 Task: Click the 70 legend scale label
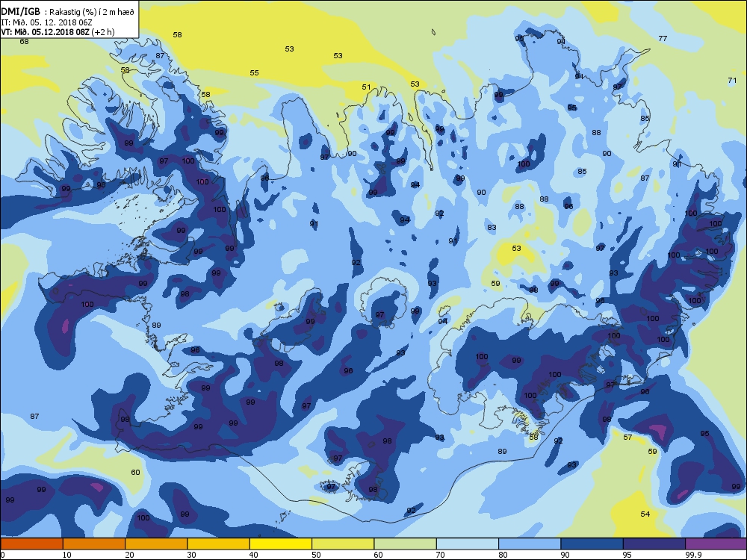click(441, 555)
